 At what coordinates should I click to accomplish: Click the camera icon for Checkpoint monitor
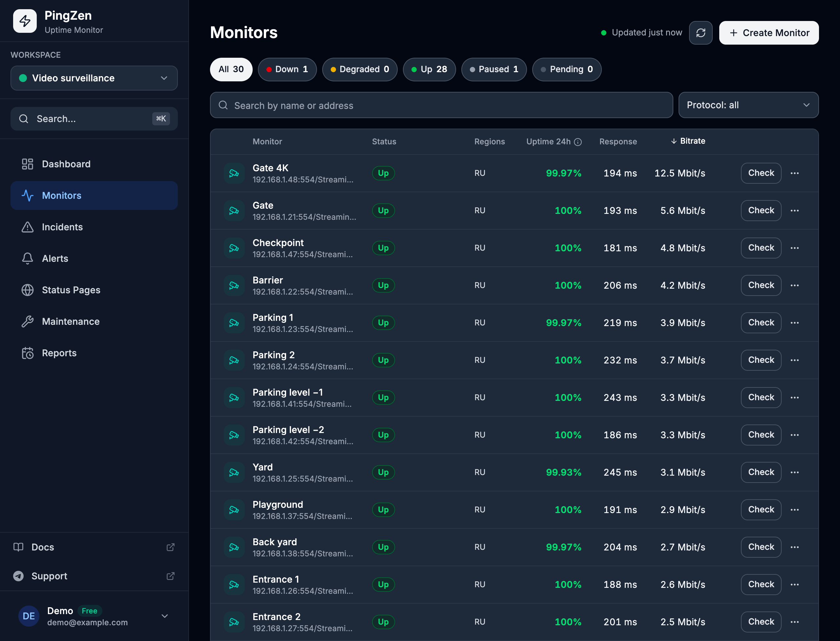click(234, 248)
